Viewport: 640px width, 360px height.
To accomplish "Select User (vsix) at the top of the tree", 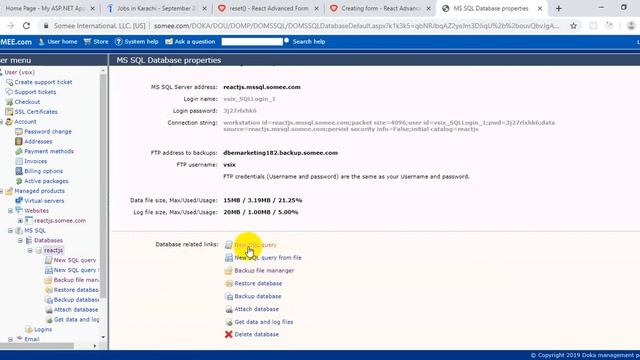I will pos(20,72).
